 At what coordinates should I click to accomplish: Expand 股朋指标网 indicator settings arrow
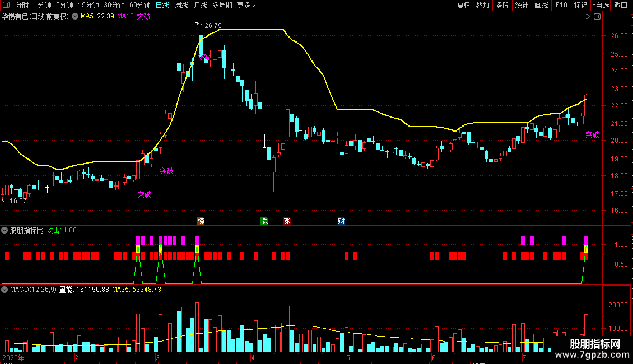[4, 230]
